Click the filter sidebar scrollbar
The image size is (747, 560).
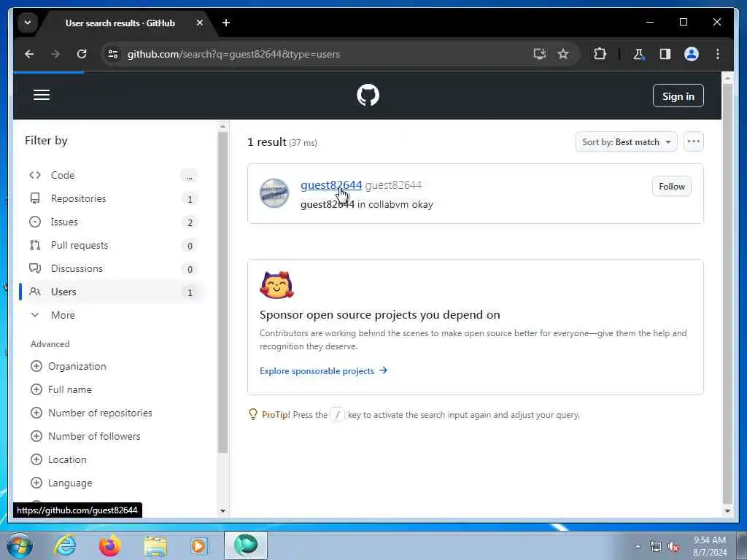pyautogui.click(x=222, y=293)
